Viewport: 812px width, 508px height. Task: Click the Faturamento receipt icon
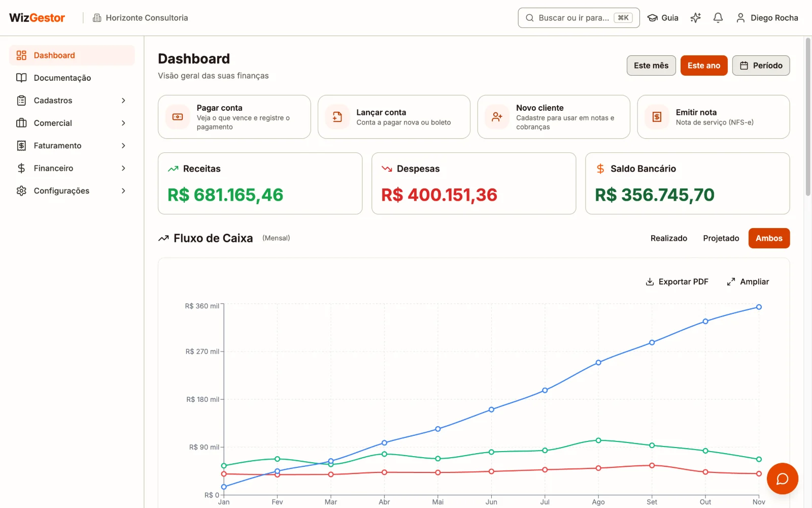click(21, 146)
